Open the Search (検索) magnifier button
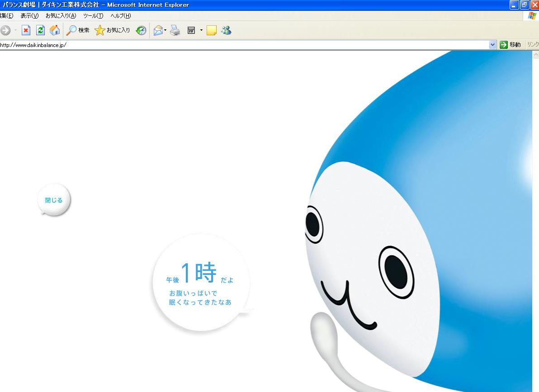This screenshot has width=539, height=392. point(78,30)
